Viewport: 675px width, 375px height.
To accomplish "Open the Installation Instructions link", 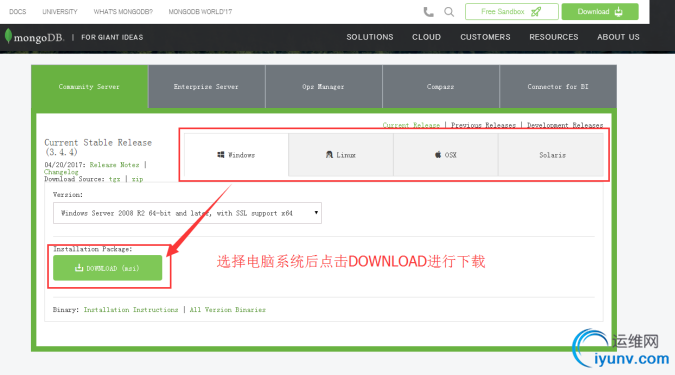I will click(131, 310).
